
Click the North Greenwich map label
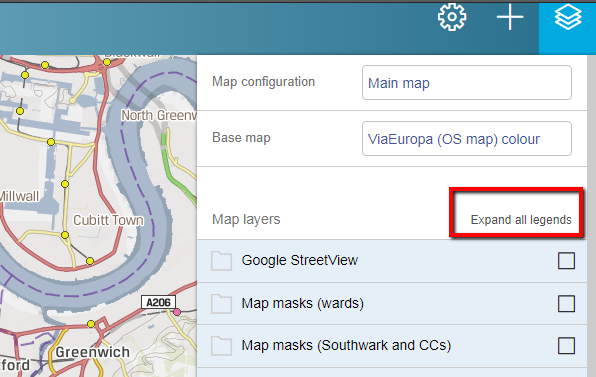(x=159, y=115)
